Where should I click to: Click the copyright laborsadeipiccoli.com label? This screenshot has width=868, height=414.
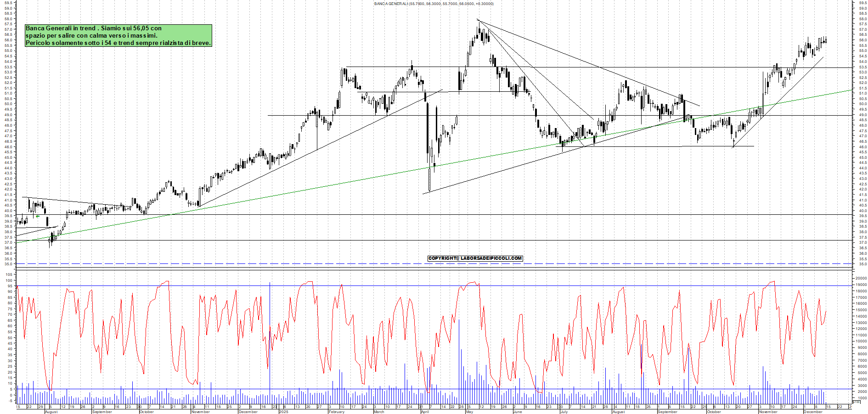[x=475, y=258]
